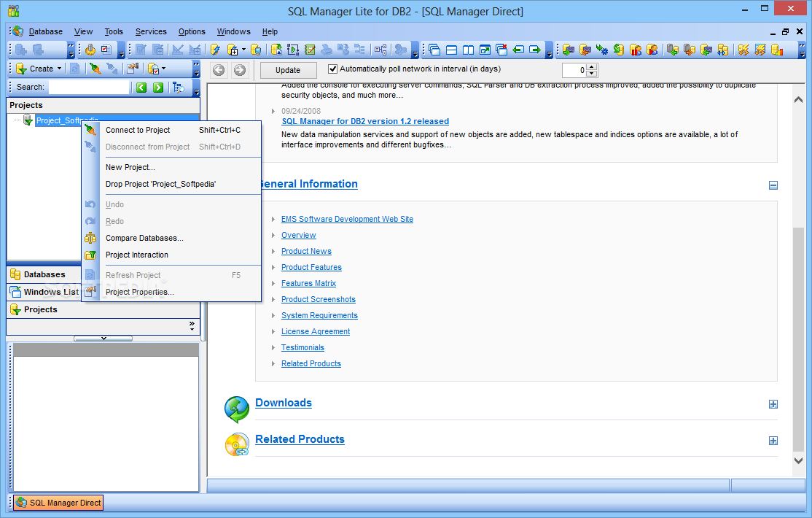Decrease poll interval days with down spinner
Screen dimensions: 812x518
592,73
